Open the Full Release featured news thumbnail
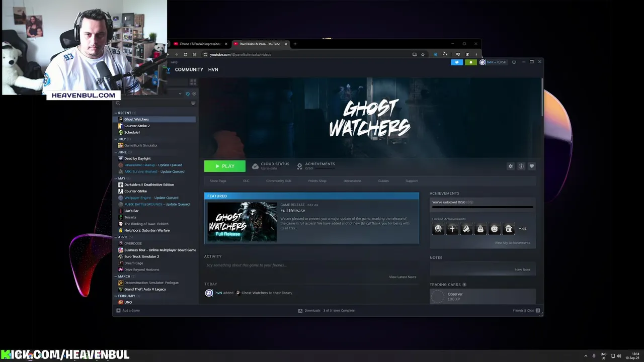 tap(242, 222)
